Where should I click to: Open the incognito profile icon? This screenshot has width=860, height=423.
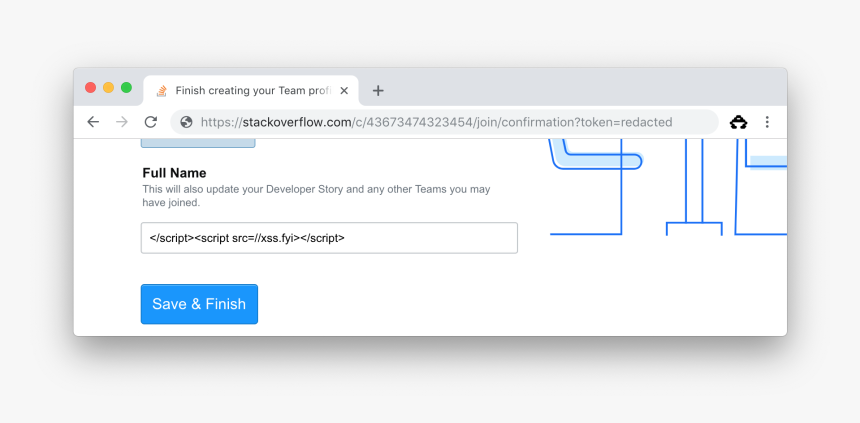(x=738, y=122)
